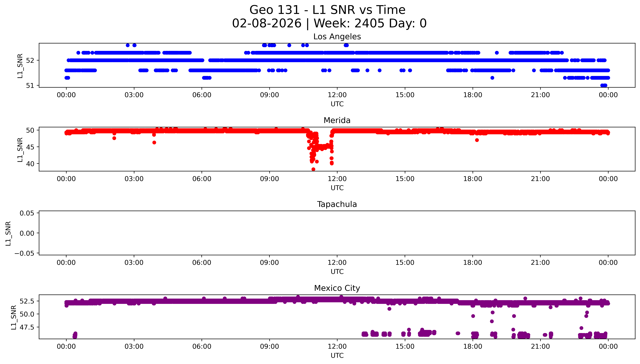Click the lowest red outlier point in the Merida dip

(313, 169)
